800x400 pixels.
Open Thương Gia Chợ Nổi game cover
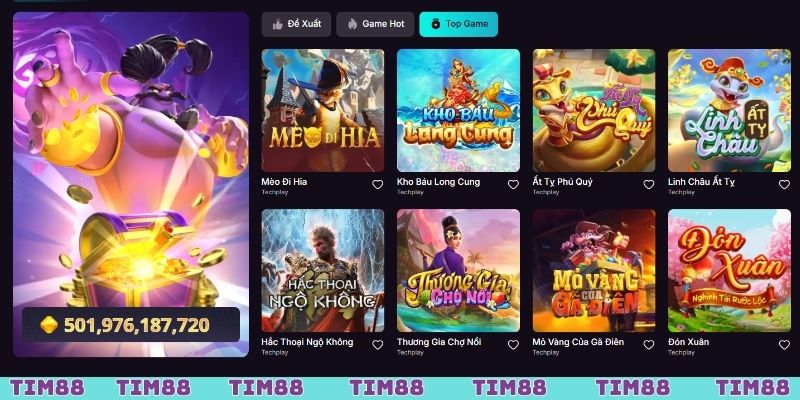point(458,270)
